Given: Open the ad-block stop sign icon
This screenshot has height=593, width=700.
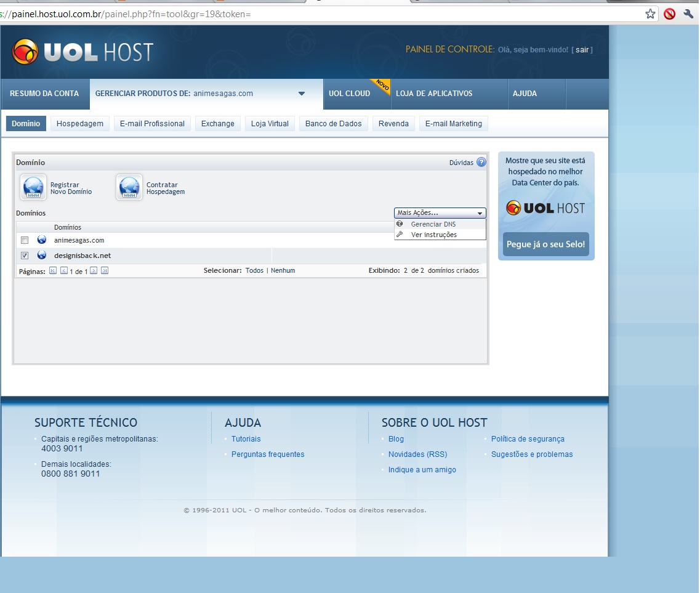Looking at the screenshot, I should (669, 14).
